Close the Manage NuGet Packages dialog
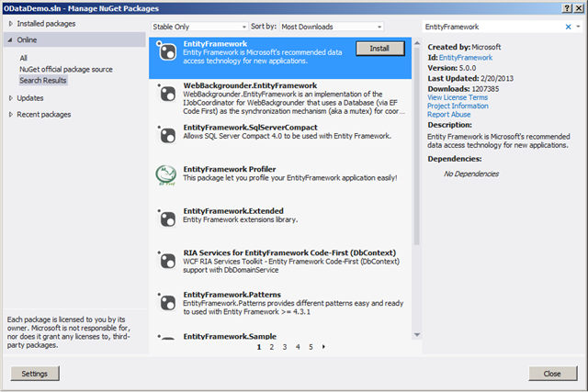Screen dimensions: 588x392 552,374
